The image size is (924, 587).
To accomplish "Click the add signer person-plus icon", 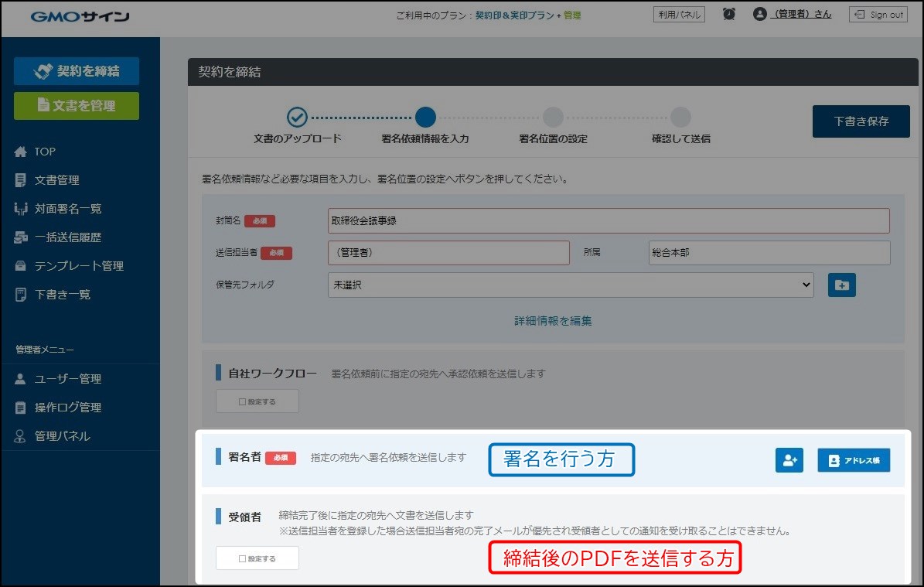I will tap(789, 460).
